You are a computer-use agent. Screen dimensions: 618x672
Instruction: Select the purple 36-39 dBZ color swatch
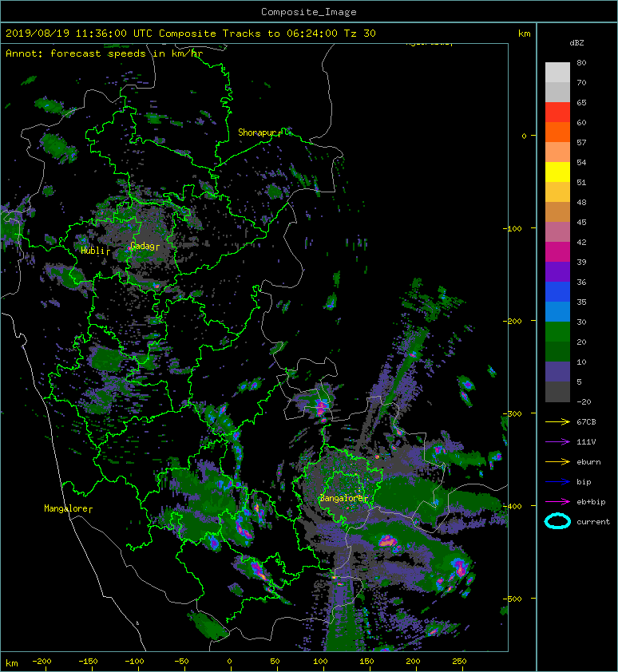(557, 272)
